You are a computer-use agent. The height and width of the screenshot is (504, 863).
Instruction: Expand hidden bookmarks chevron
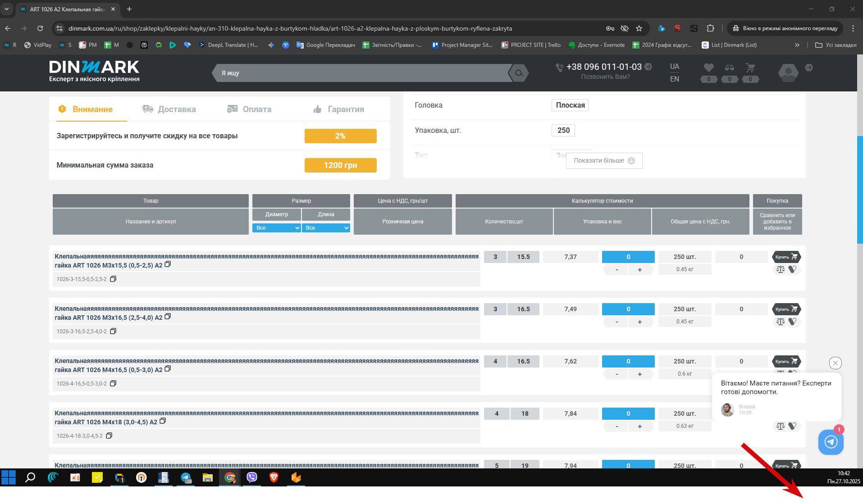[797, 45]
